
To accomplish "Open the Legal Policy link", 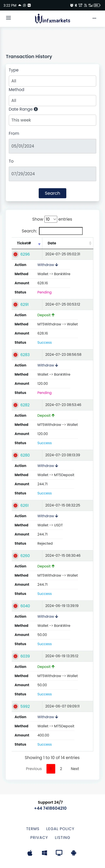I will pyautogui.click(x=60, y=829).
